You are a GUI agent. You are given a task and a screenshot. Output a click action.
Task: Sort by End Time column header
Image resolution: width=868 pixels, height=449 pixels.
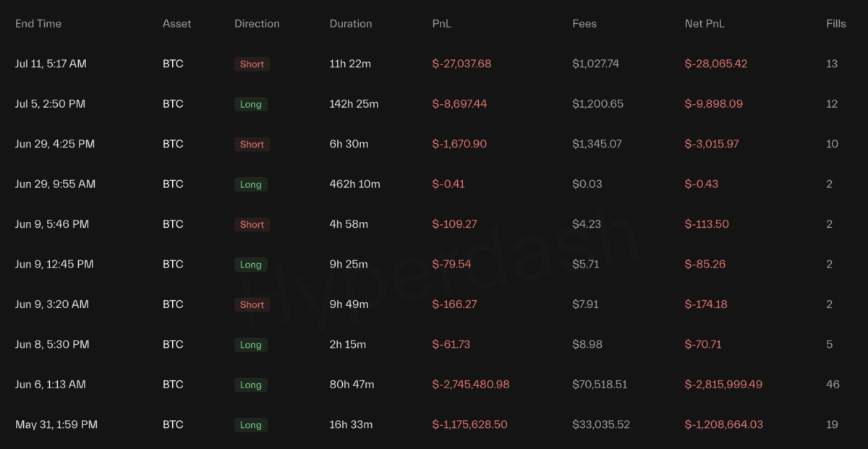(38, 24)
